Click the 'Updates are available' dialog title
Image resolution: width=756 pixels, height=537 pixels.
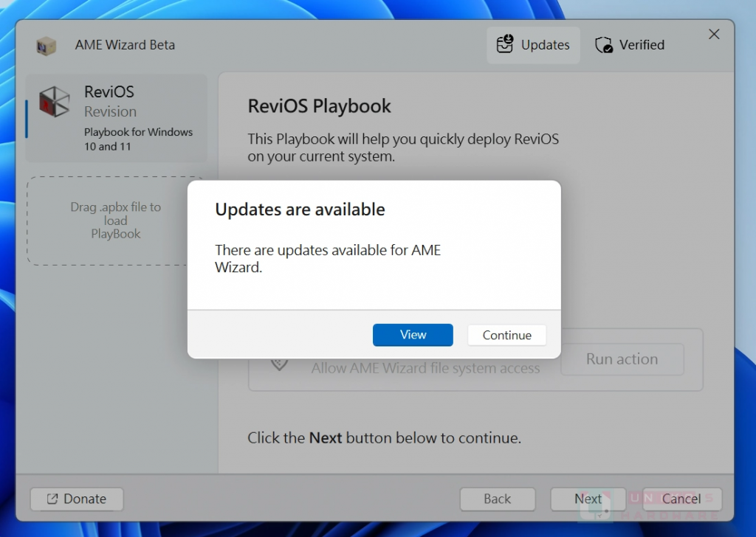(300, 209)
